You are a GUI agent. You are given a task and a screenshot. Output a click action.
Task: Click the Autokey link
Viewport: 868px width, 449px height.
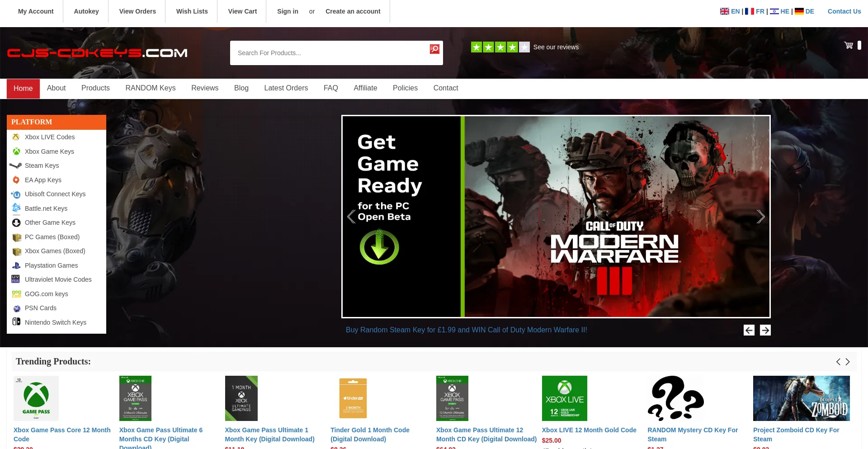tap(86, 11)
